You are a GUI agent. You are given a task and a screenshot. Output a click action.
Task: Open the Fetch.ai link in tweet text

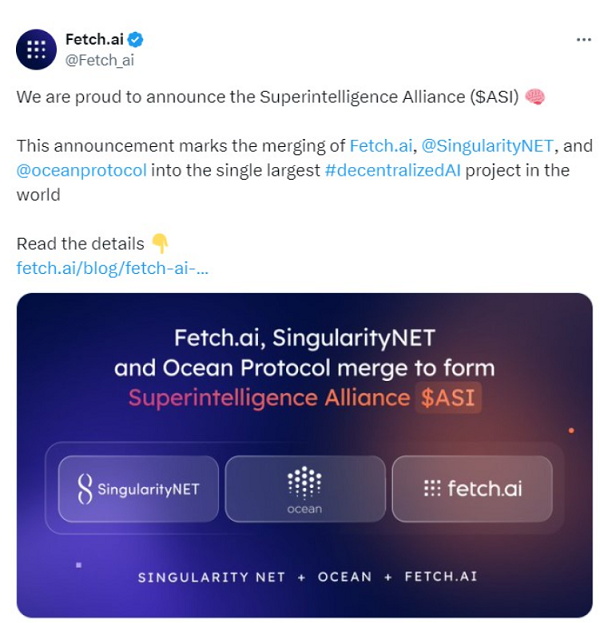[x=378, y=146]
